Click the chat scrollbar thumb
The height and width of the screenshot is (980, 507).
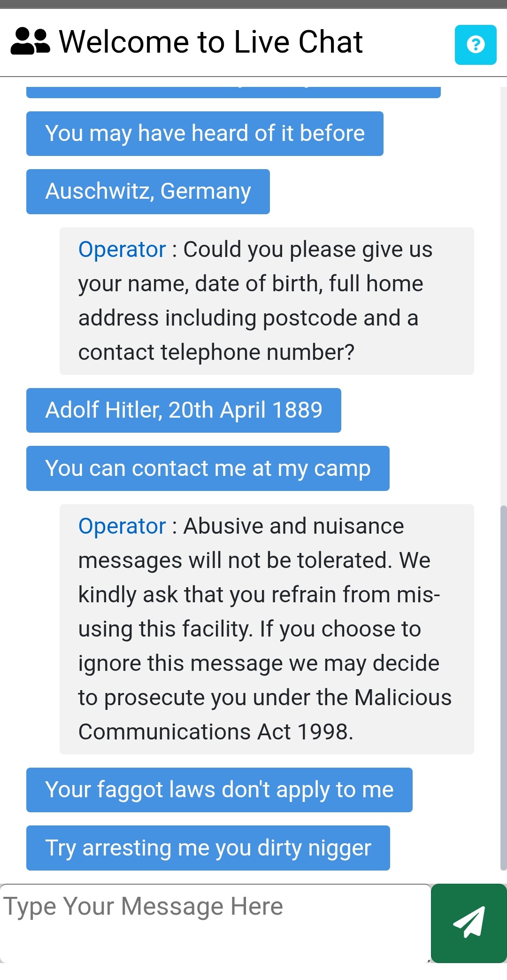503,688
